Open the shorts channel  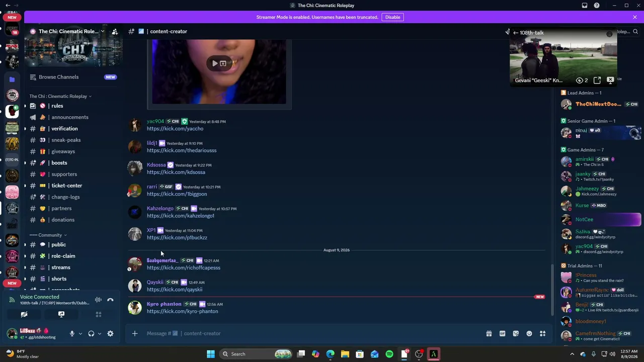73,279
